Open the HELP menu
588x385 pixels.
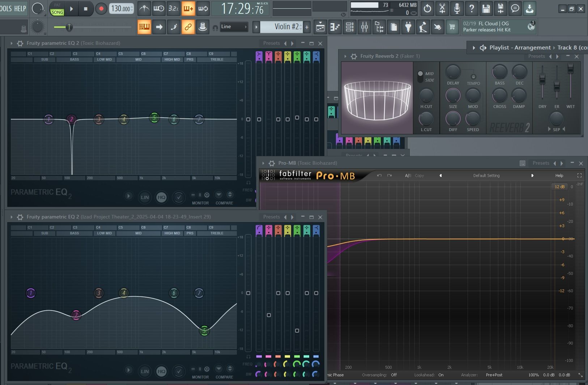point(20,8)
